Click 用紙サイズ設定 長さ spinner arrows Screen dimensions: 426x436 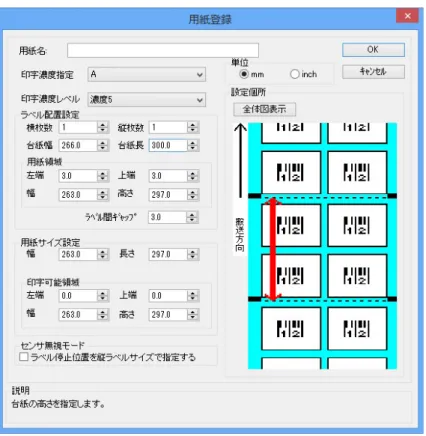click(193, 255)
